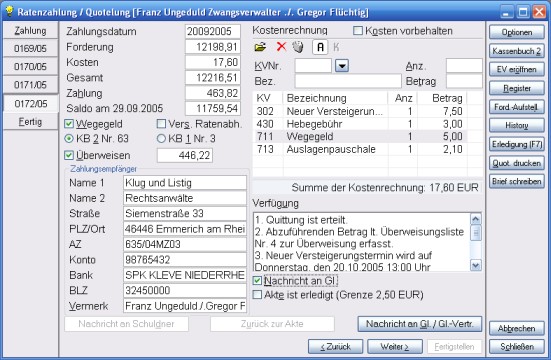This screenshot has height=360, width=551.
Task: Click the Zahlung amount field 463,82
Action: 213,93
